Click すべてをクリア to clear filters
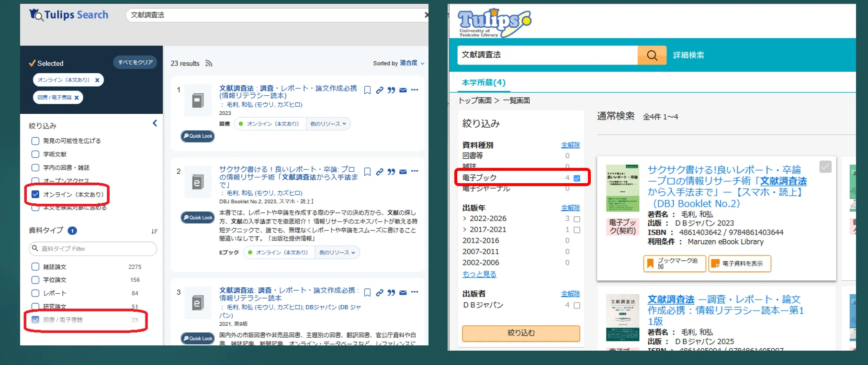The image size is (868, 365). 135,62
